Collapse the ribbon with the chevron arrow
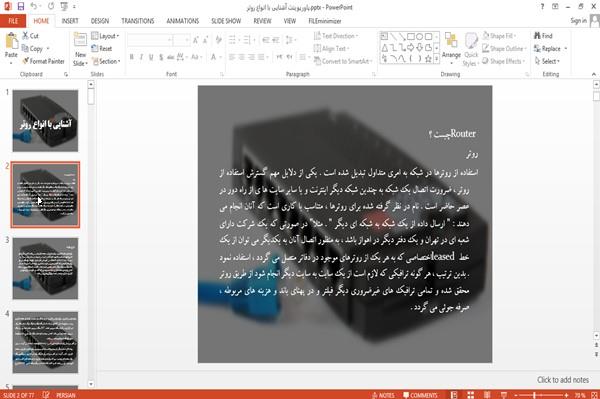The height and width of the screenshot is (399, 600). pos(593,74)
